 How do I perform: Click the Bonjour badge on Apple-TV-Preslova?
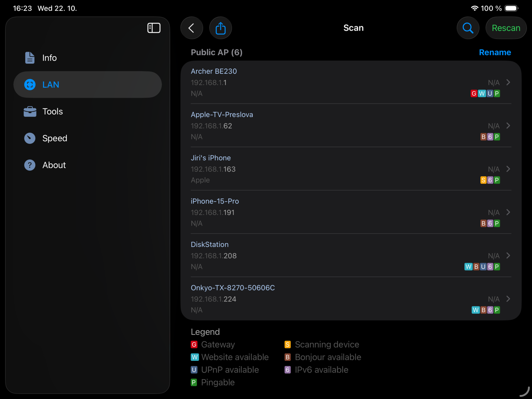click(x=483, y=137)
